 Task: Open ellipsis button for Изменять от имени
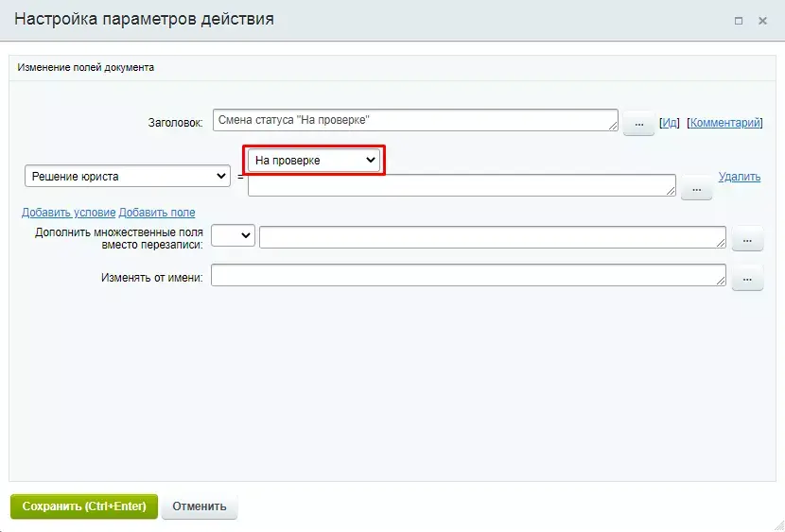[x=747, y=279]
